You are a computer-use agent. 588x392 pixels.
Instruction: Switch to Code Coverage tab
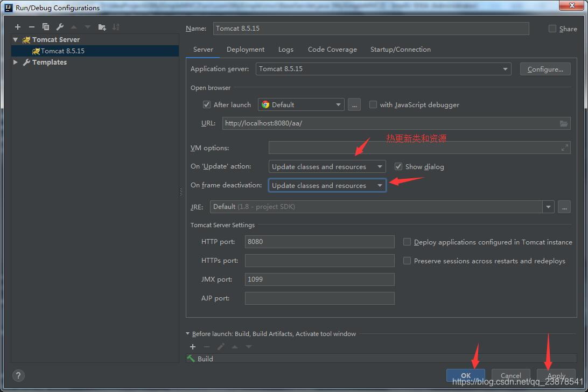(332, 50)
